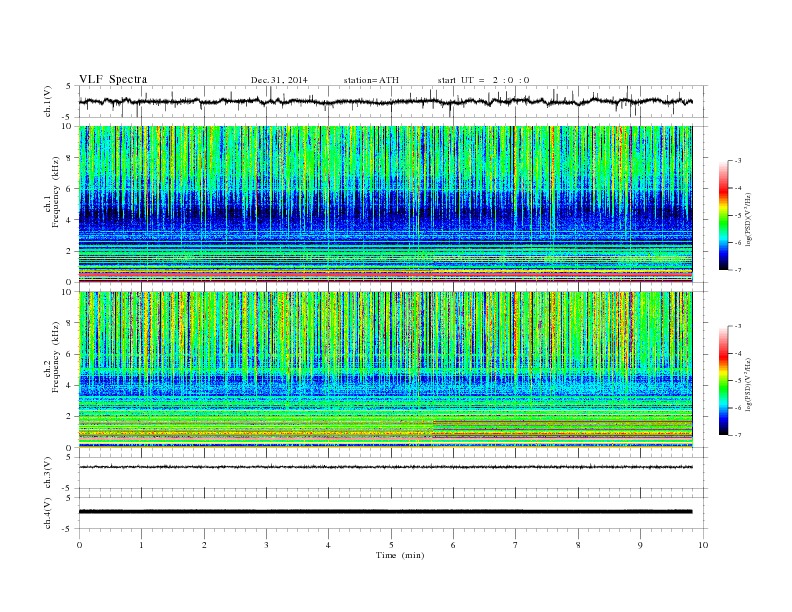Select the date text "Dec. 31, 2014"
The height and width of the screenshot is (612, 792).
(279, 80)
